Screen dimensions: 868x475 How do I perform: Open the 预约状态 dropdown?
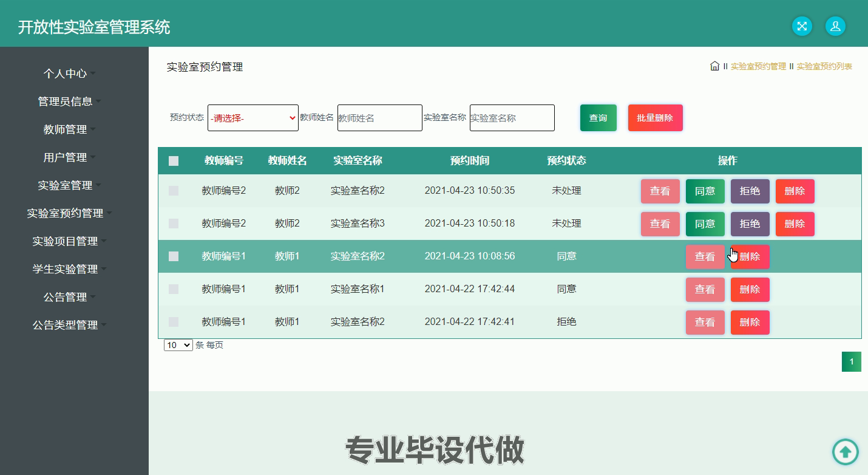pos(253,118)
